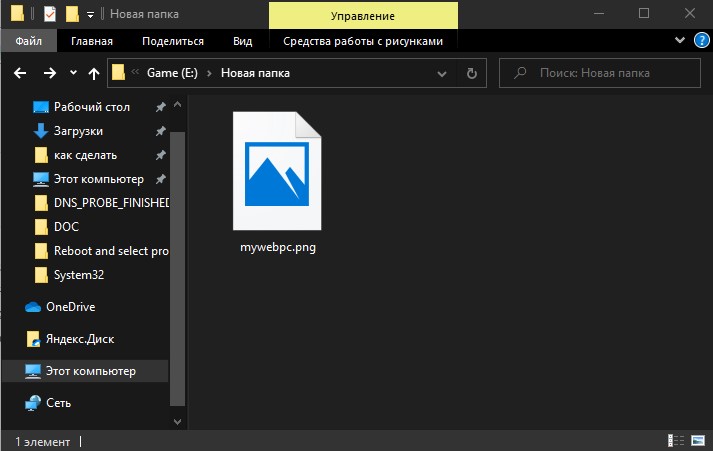The width and height of the screenshot is (713, 451).
Task: Select Сеть in navigation pane
Action: coord(58,403)
